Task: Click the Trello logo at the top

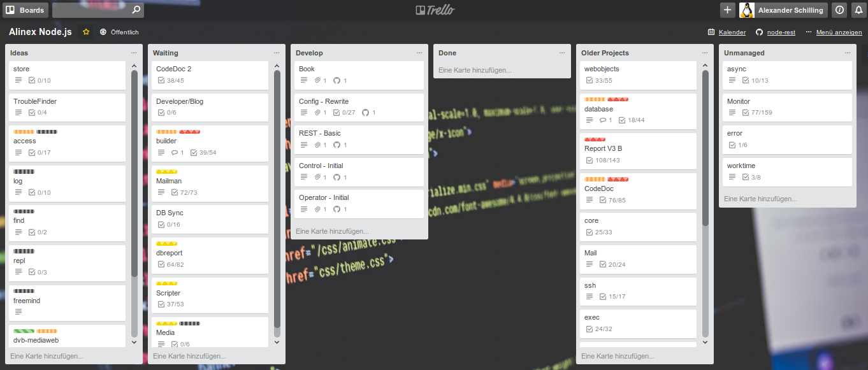Action: (434, 9)
